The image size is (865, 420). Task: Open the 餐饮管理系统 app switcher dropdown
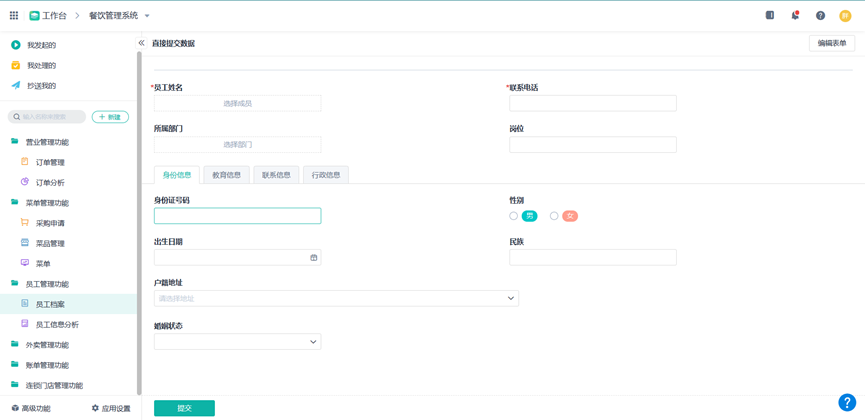[x=147, y=16]
